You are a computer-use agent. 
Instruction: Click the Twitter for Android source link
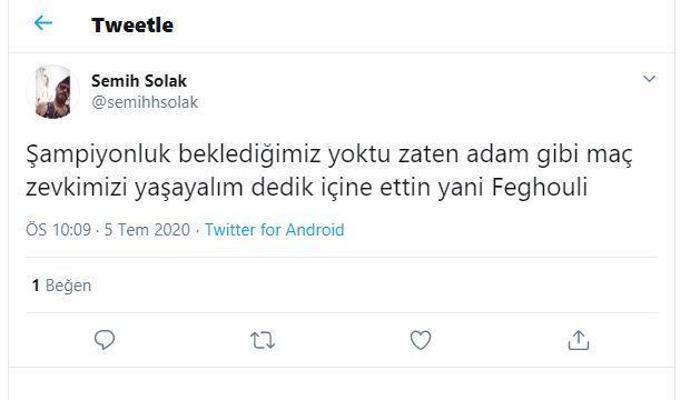(x=274, y=230)
